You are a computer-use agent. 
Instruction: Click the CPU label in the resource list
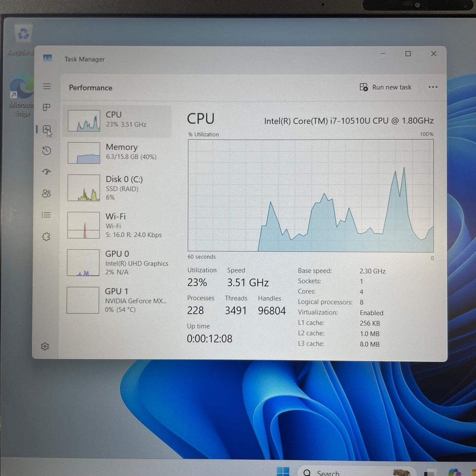[x=114, y=115]
